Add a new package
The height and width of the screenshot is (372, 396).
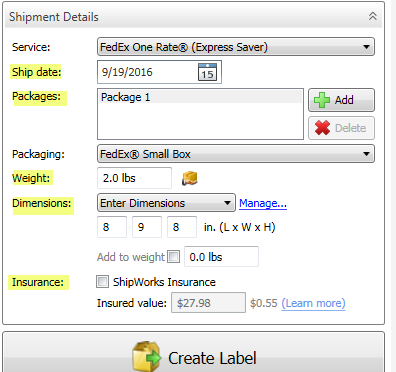click(x=341, y=100)
